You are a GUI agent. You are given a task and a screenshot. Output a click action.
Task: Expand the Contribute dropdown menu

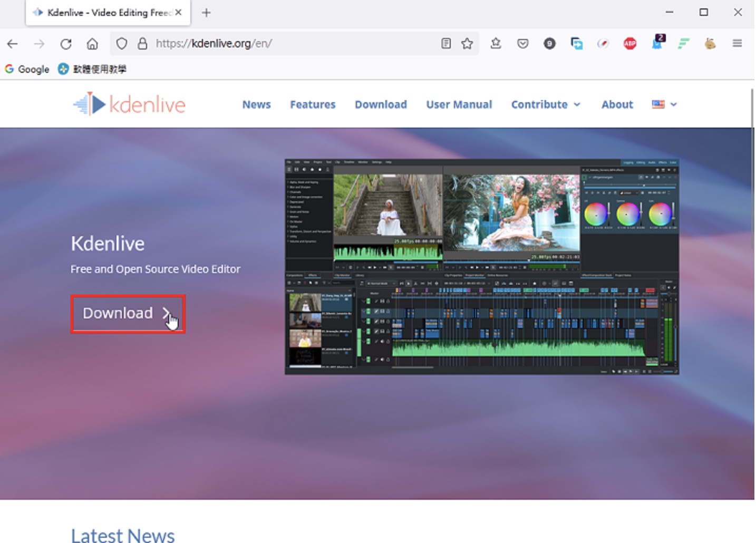click(x=546, y=104)
